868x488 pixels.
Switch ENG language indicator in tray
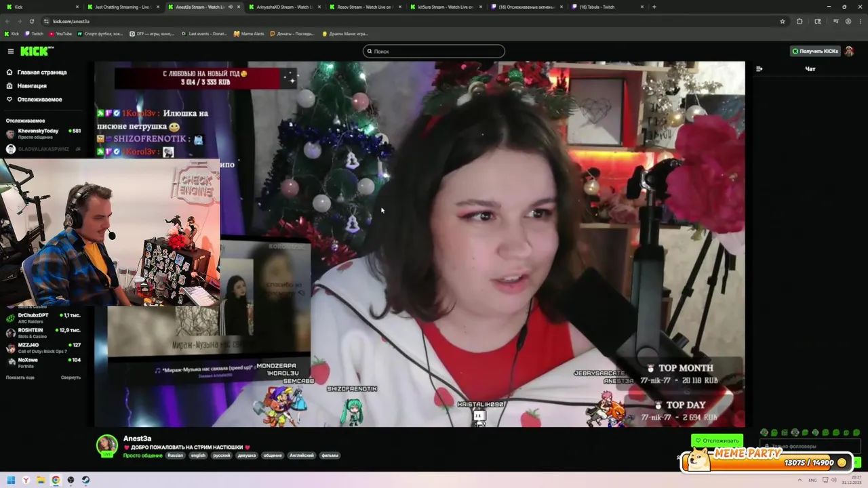812,480
